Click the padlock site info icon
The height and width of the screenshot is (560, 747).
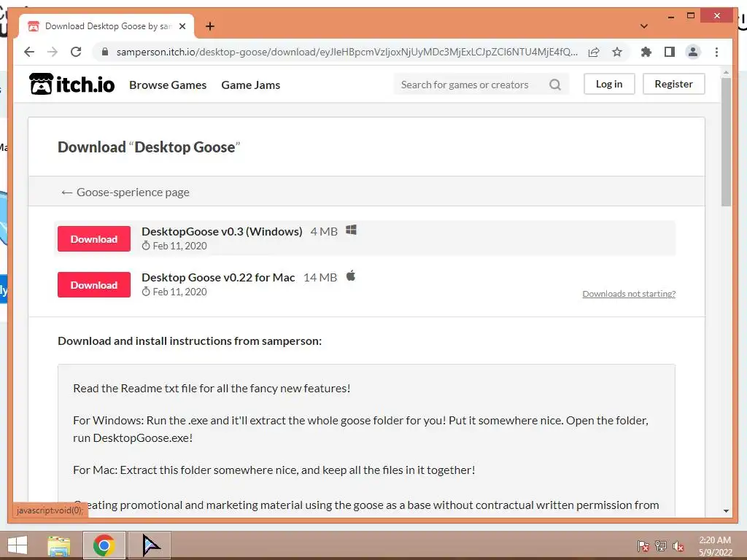[x=105, y=52]
